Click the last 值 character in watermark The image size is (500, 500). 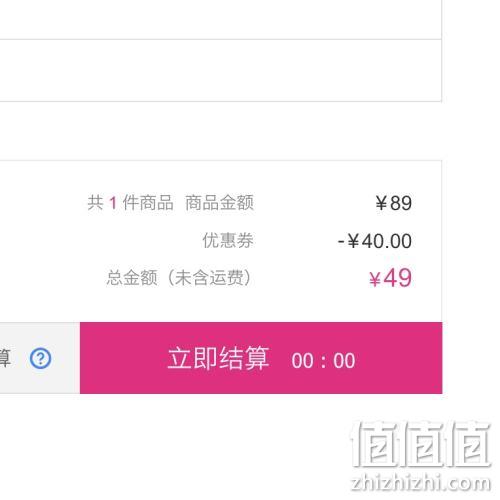[469, 444]
